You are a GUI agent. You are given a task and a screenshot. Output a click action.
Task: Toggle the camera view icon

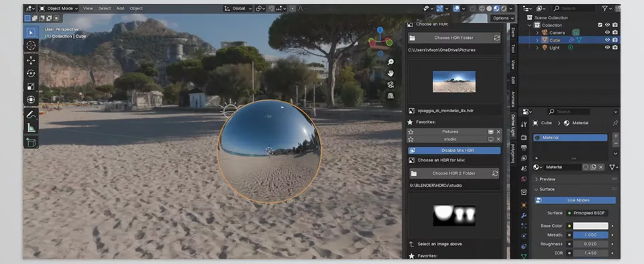coord(390,84)
